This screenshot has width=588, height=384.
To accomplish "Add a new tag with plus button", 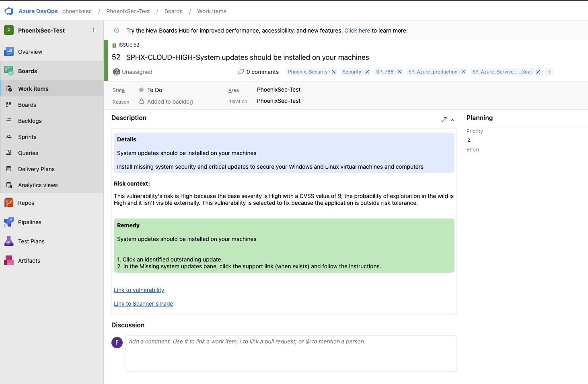I will (x=549, y=72).
